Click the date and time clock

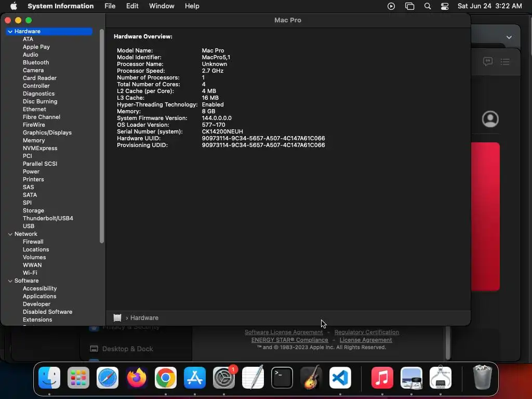click(489, 6)
